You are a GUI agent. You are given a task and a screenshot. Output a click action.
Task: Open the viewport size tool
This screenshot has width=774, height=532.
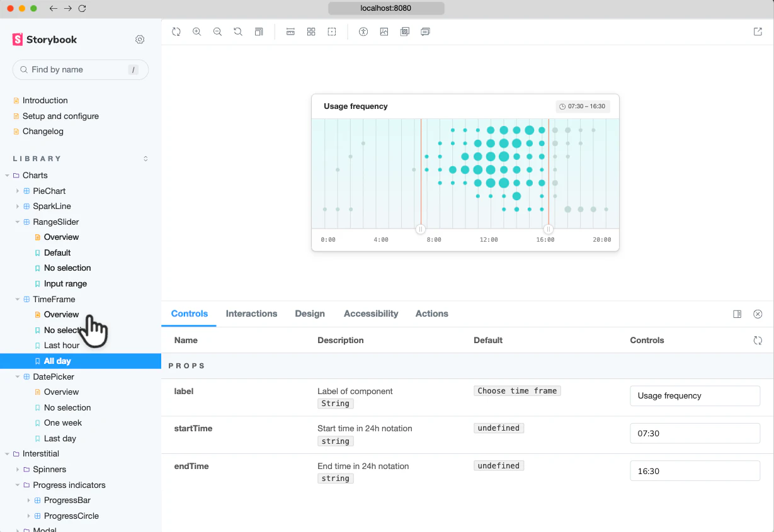(259, 31)
